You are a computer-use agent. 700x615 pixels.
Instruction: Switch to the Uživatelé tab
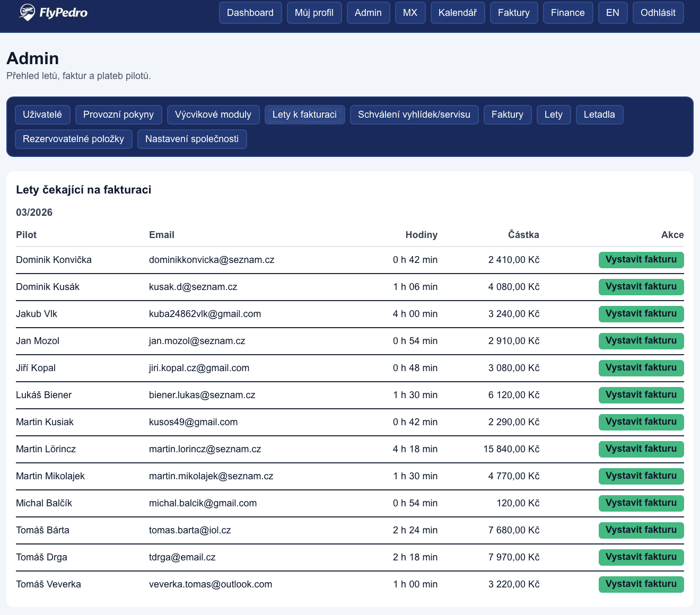coord(42,115)
